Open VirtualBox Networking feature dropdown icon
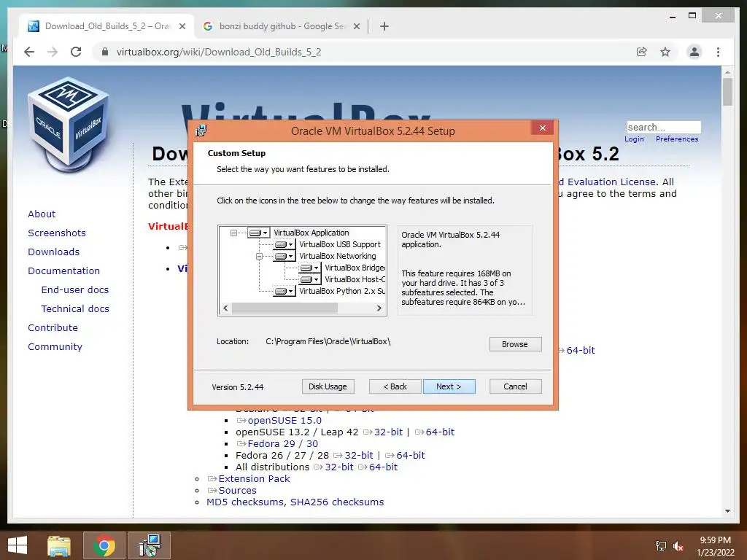The height and width of the screenshot is (560, 747). (285, 256)
